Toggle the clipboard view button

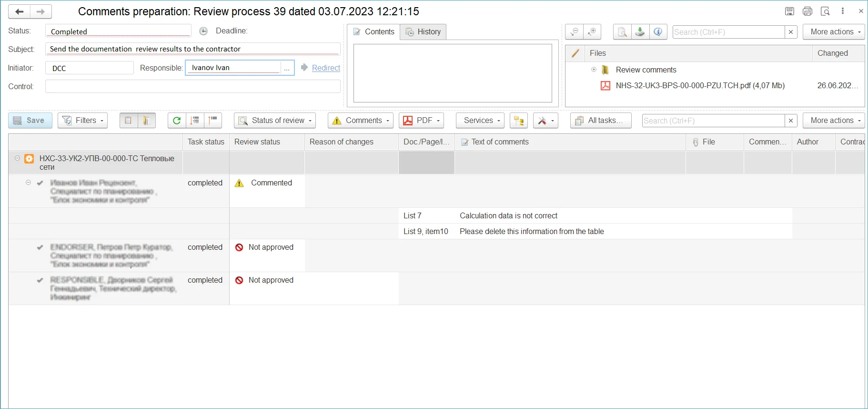pos(128,121)
